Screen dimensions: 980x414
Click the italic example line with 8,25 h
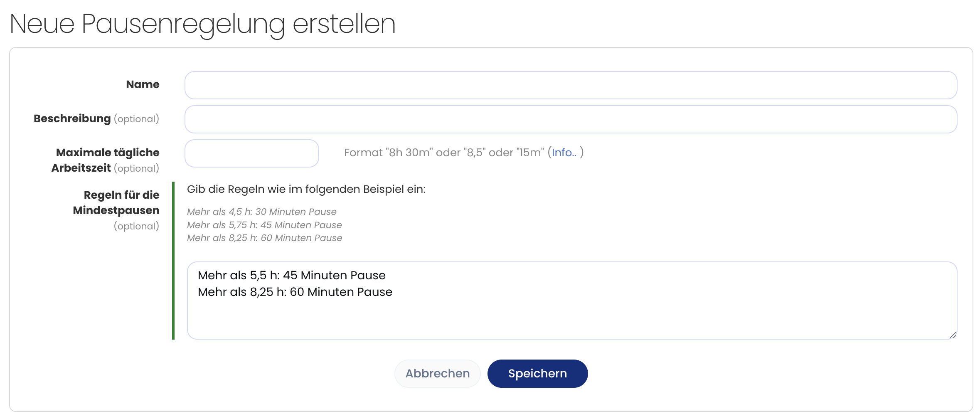click(264, 238)
